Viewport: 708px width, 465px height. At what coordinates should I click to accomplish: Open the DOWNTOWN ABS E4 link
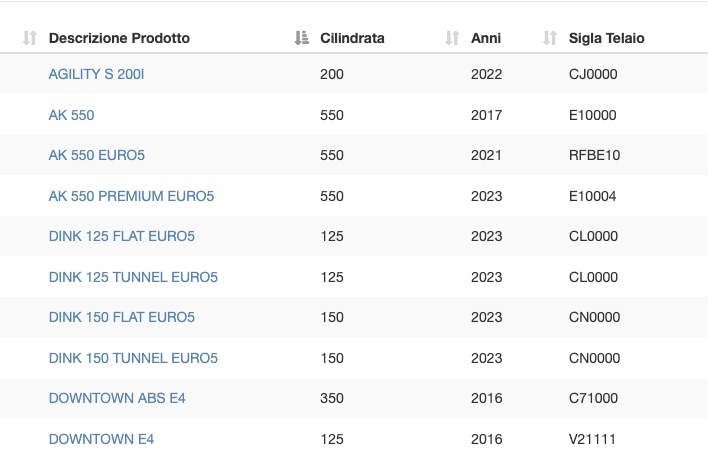point(117,398)
